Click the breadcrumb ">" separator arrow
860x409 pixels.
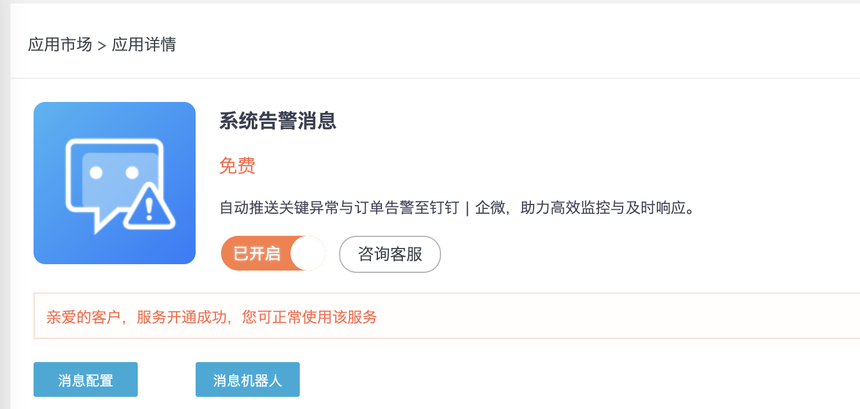coord(102,45)
